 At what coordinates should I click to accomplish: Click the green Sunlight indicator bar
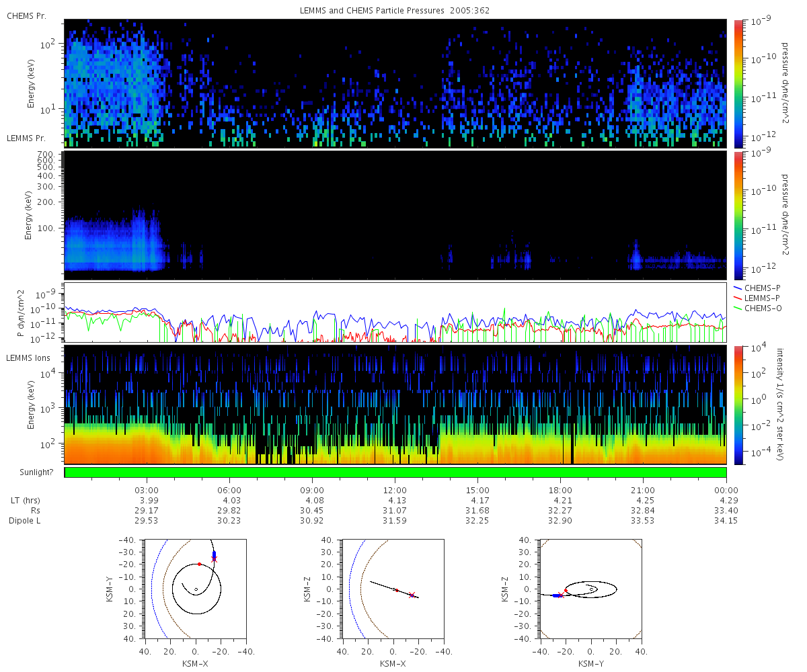(395, 472)
